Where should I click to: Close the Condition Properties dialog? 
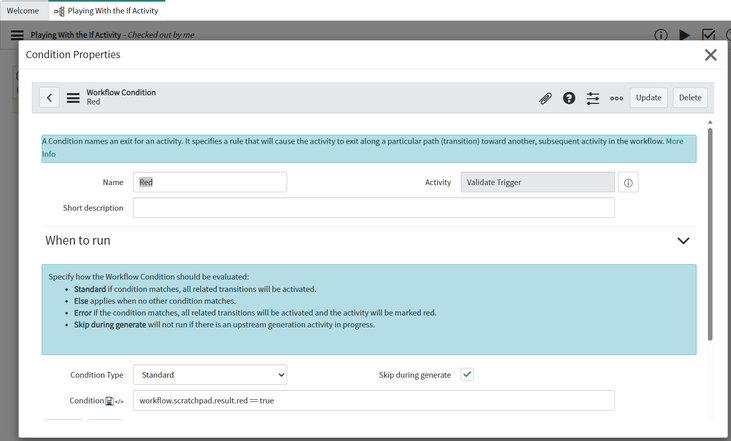tap(710, 55)
